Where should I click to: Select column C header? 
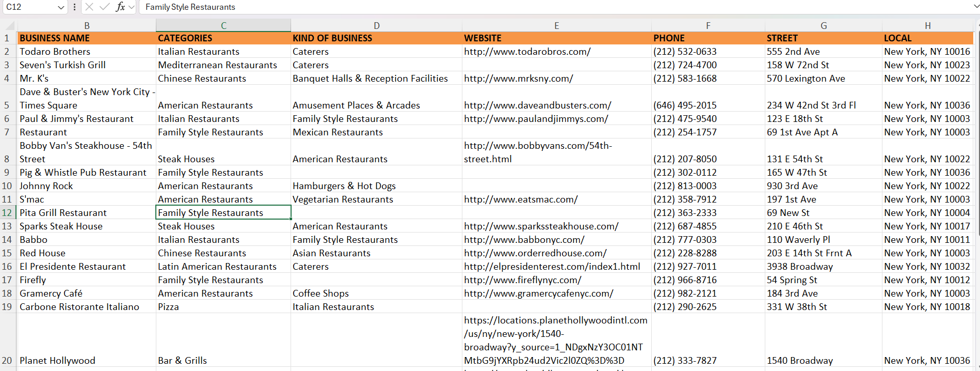coord(223,25)
